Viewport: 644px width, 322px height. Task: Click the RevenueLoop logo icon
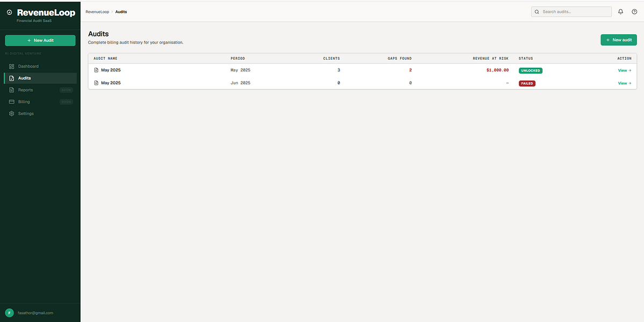coord(10,13)
